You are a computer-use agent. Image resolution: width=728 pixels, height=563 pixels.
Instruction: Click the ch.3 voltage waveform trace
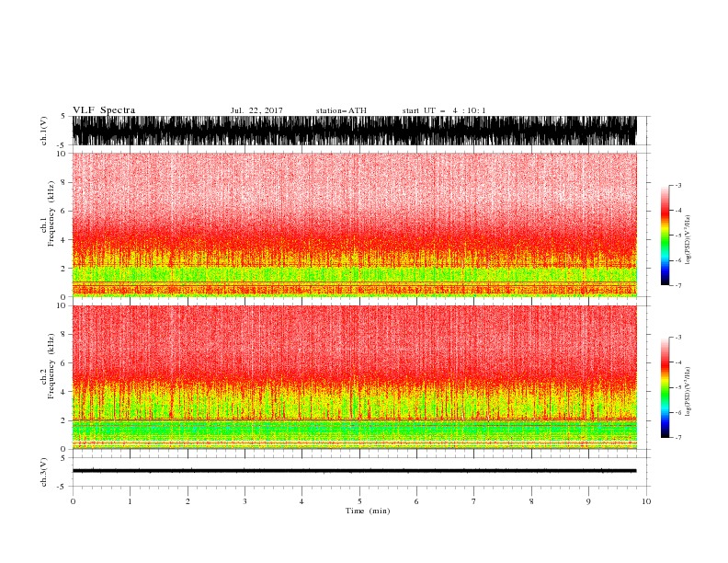click(354, 471)
